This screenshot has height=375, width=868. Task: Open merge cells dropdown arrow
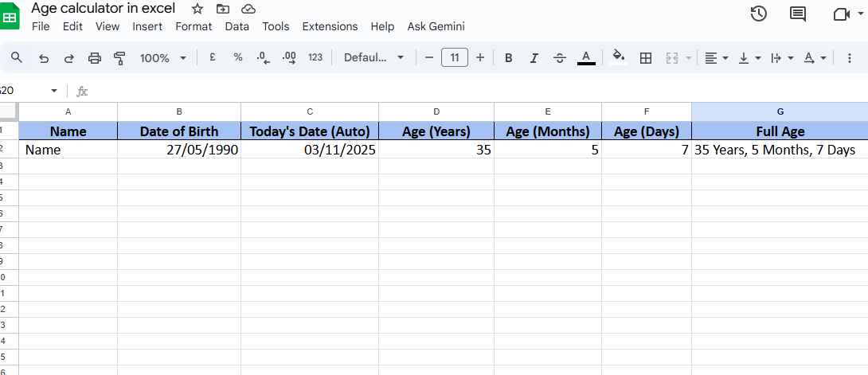689,58
